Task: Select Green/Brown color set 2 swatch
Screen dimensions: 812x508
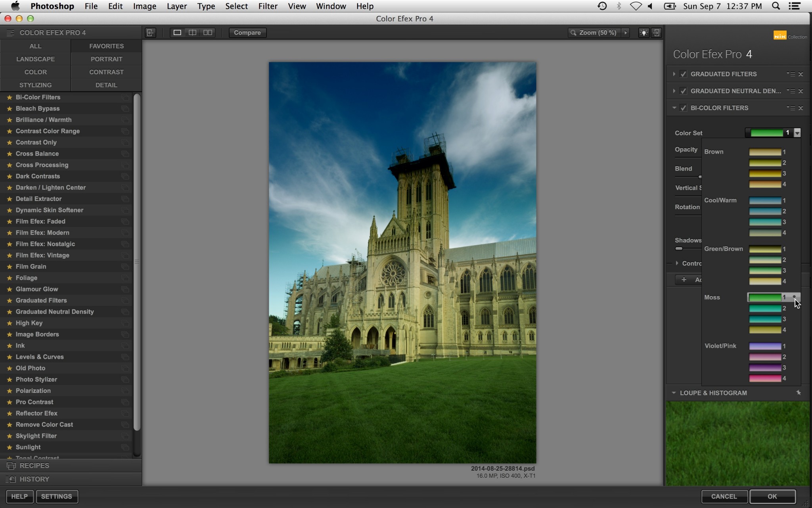Action: click(765, 260)
